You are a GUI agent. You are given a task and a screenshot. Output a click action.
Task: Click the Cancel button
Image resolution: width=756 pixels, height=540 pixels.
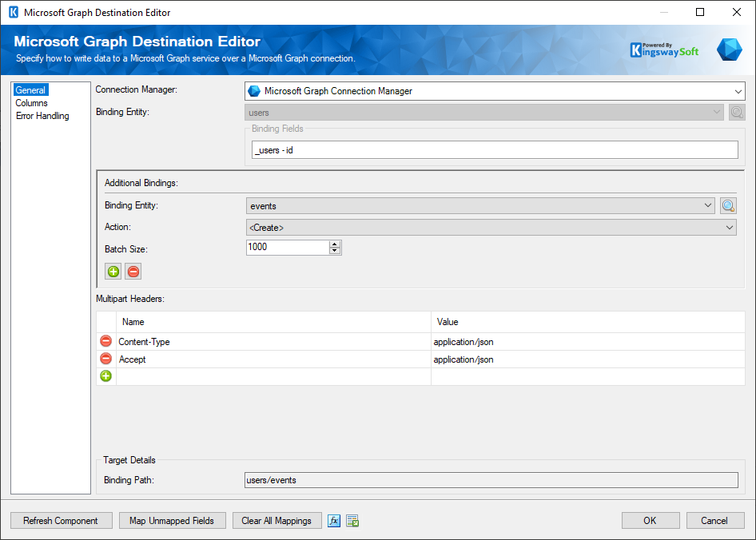pyautogui.click(x=715, y=521)
